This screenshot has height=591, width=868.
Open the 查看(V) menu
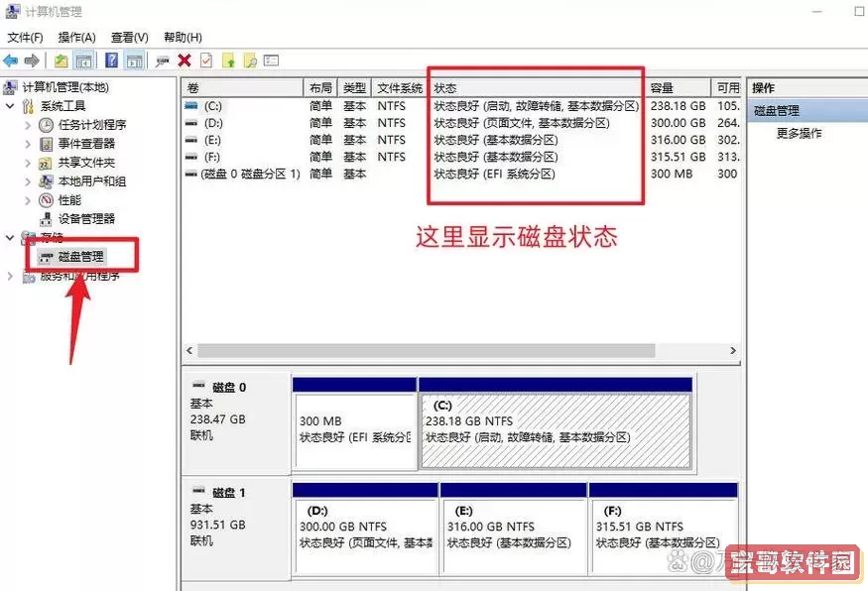click(130, 37)
